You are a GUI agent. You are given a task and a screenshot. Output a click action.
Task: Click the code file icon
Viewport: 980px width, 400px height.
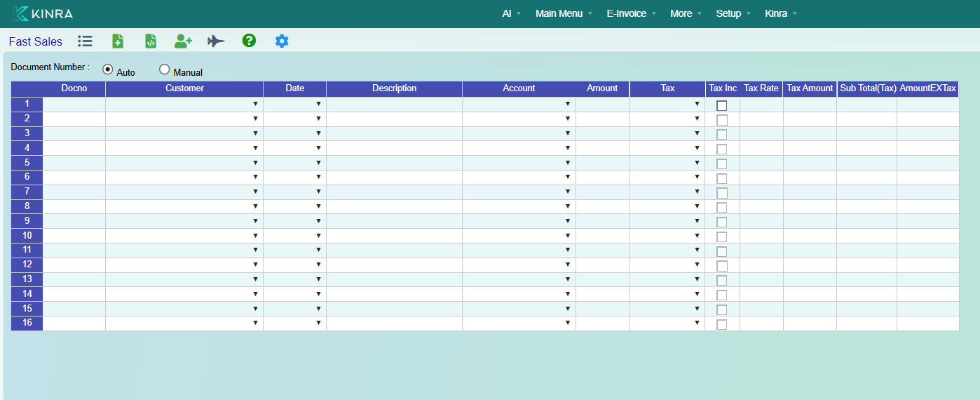tap(151, 41)
